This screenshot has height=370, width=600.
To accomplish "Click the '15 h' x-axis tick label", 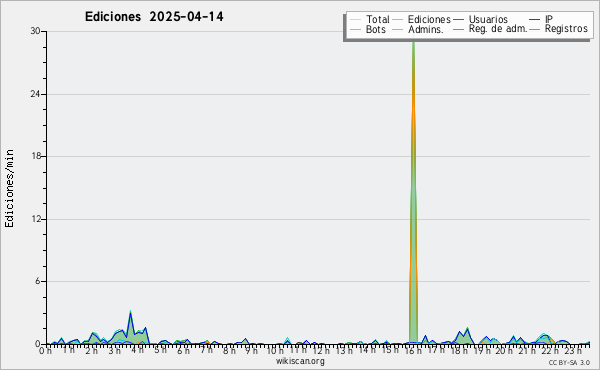I will 390,350.
